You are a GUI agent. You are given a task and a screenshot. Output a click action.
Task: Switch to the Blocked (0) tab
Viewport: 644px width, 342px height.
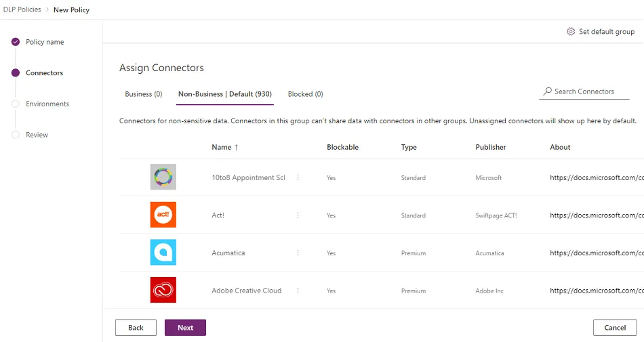click(x=305, y=94)
